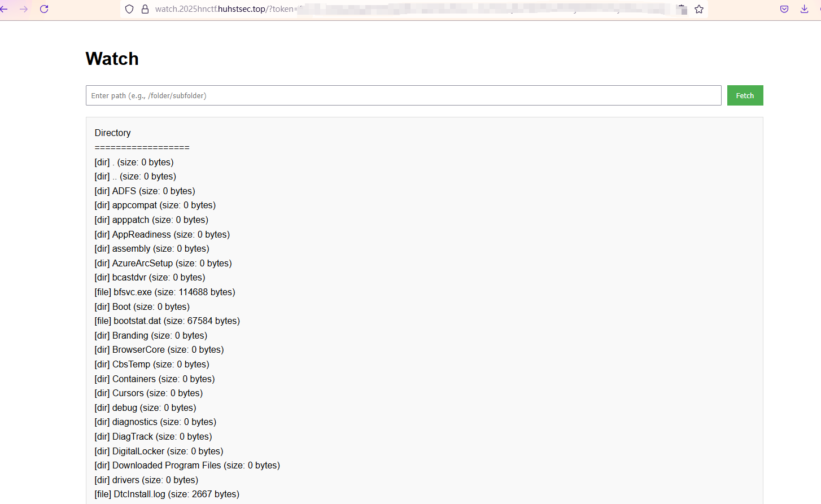The image size is (821, 504).
Task: Click the Directory title text
Action: pyautogui.click(x=112, y=133)
